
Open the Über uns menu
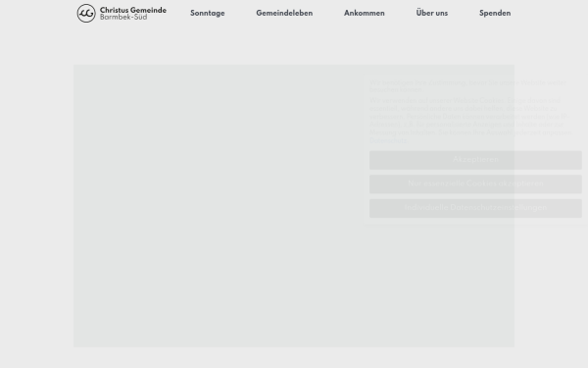[431, 13]
